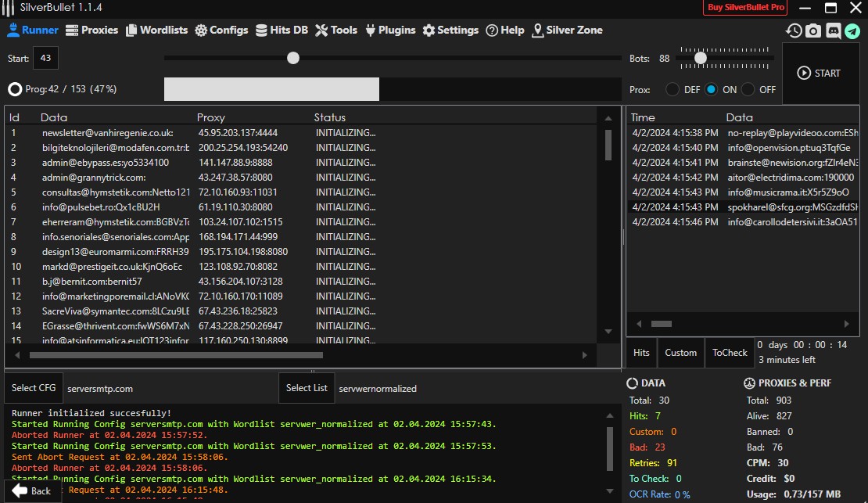Select row info@pulsebet.ro:Qx1cBU2H
Screen dimensions: 868x503
pos(301,207)
